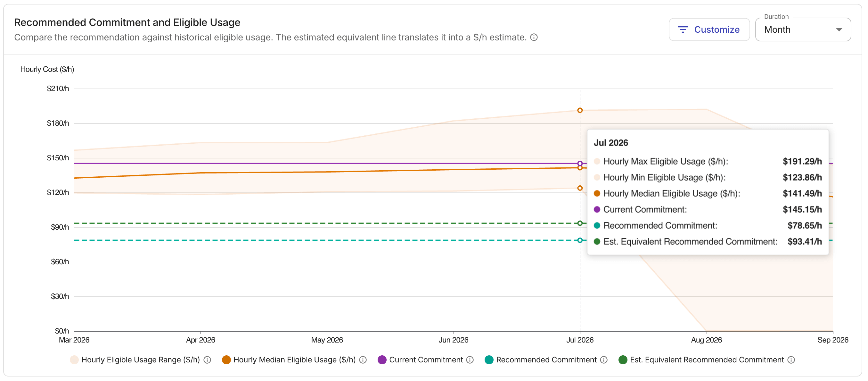The width and height of the screenshot is (868, 381).
Task: Click Current Commitment legend label
Action: click(426, 360)
